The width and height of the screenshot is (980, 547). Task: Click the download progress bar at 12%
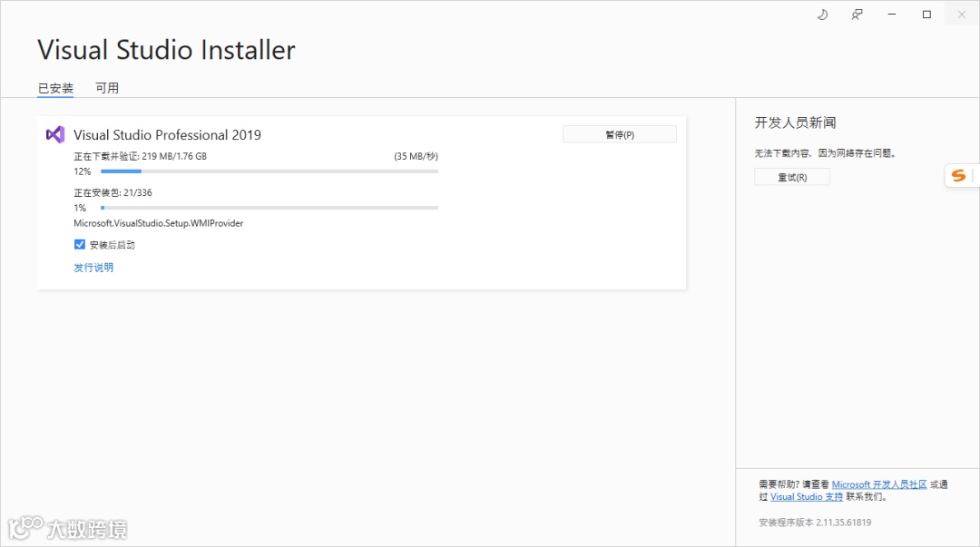point(269,171)
